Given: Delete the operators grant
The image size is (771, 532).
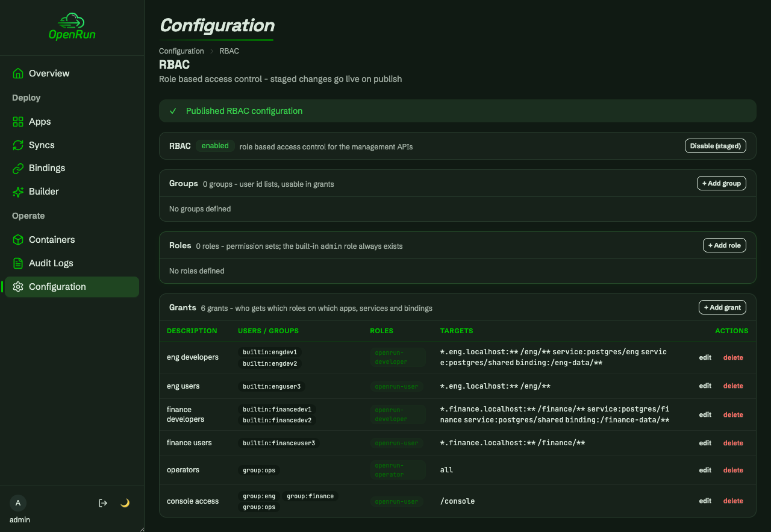Looking at the screenshot, I should click(733, 470).
